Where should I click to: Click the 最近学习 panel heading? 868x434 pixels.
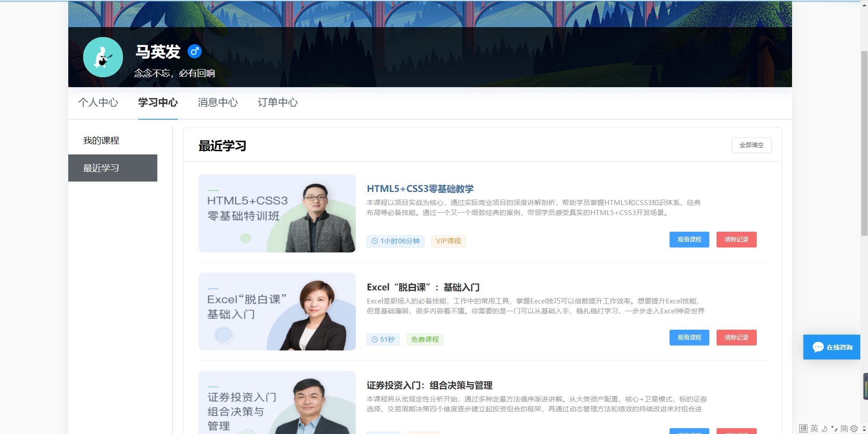pos(222,146)
